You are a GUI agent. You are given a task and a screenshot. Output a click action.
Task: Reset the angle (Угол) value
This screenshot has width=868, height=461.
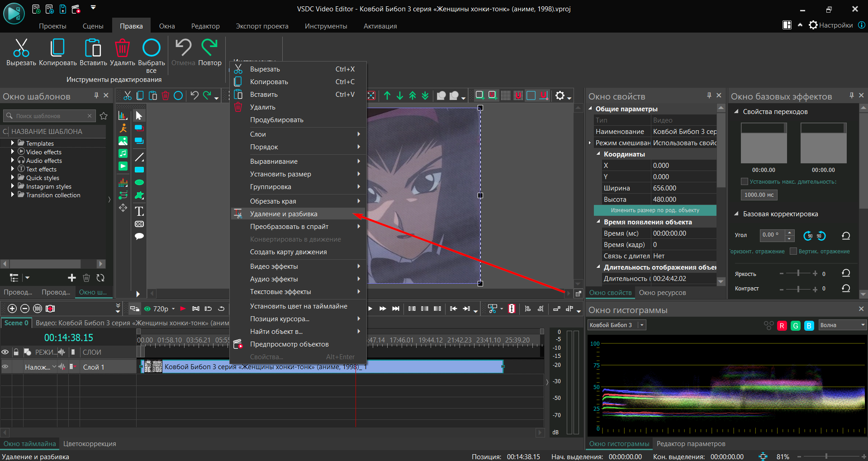846,235
